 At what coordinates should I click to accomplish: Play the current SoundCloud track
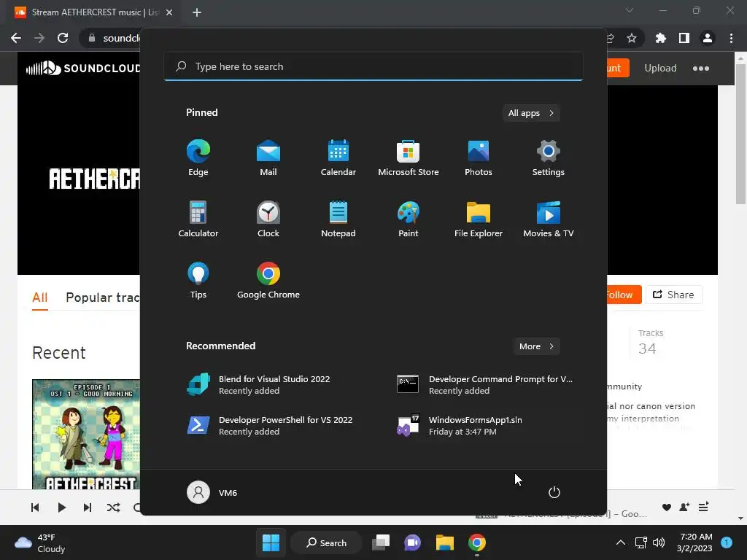pos(61,507)
